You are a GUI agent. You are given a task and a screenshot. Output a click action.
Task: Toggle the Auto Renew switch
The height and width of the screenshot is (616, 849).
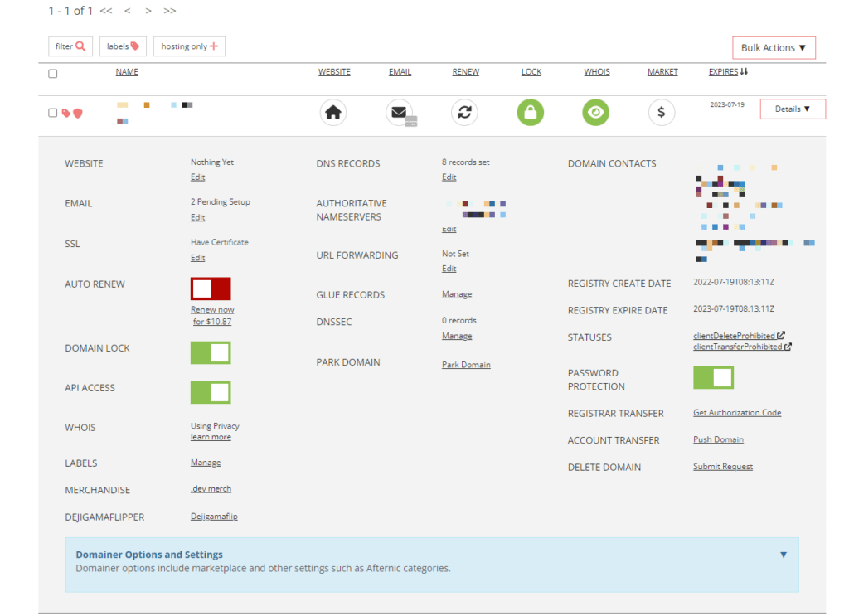point(211,289)
